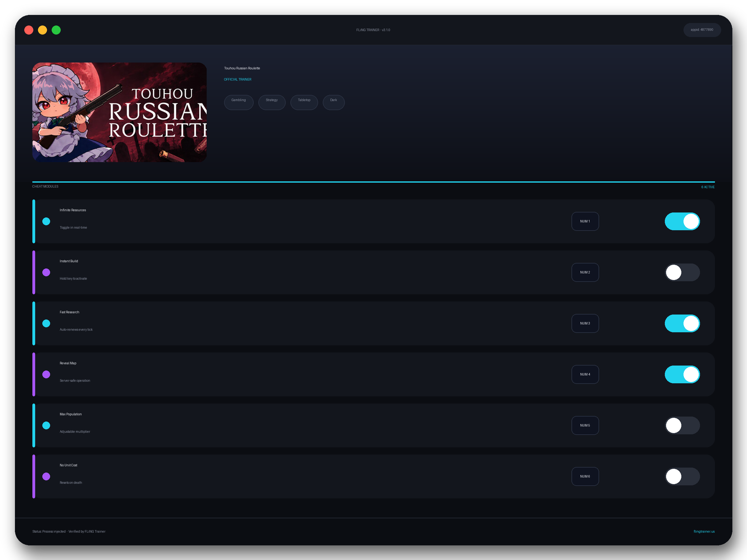Click the cyan dot beside Infinite Resources

[46, 222]
